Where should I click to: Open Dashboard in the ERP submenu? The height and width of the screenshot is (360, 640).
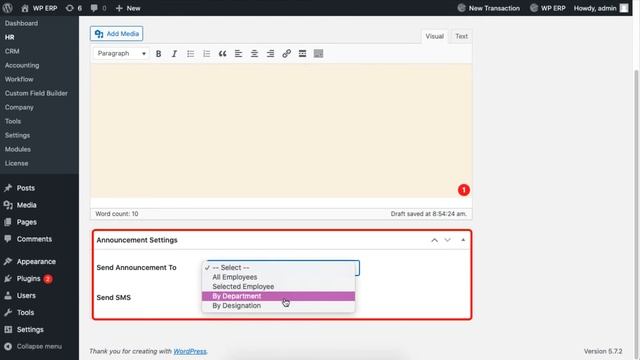coord(21,23)
